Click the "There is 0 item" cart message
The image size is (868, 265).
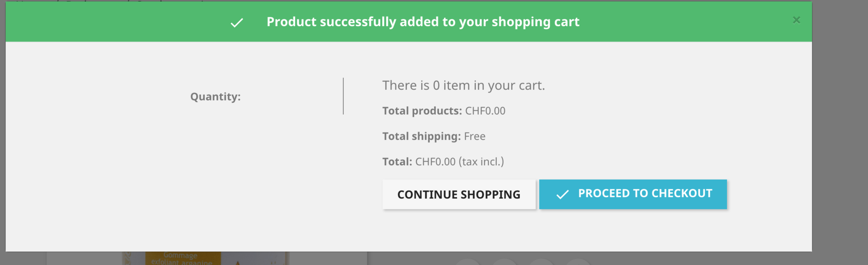click(463, 85)
